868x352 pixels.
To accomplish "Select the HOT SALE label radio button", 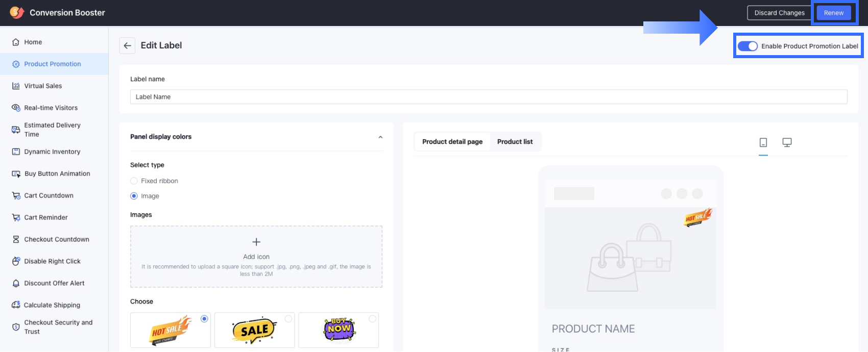I will (x=204, y=319).
